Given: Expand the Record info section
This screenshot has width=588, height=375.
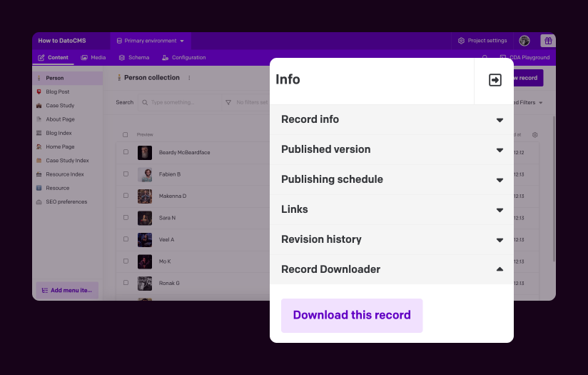Looking at the screenshot, I should point(392,119).
